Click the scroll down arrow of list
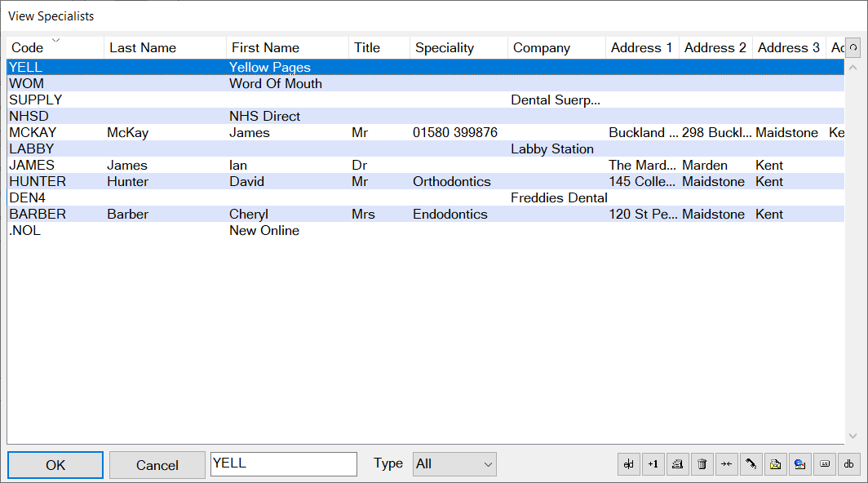Screen dimensions: 868x483 (852, 436)
